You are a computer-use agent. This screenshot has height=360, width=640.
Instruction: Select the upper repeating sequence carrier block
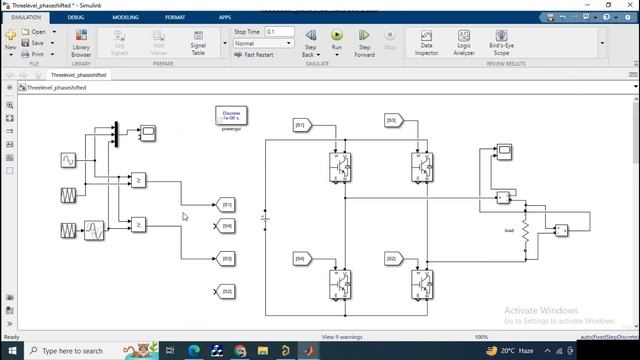tap(68, 196)
